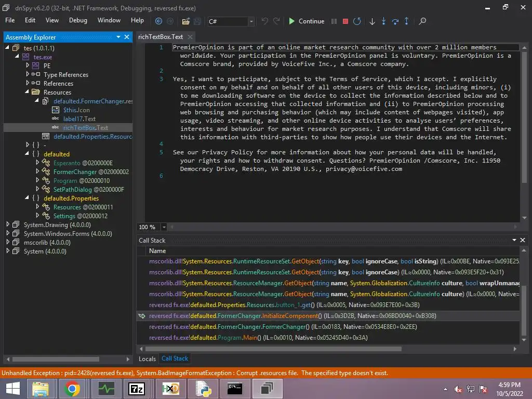
Task: Select the richTextBox.Text document tab
Action: [x=161, y=37]
